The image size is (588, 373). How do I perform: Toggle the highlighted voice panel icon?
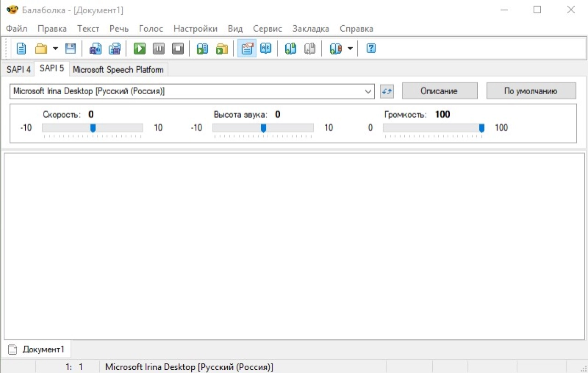(x=247, y=48)
